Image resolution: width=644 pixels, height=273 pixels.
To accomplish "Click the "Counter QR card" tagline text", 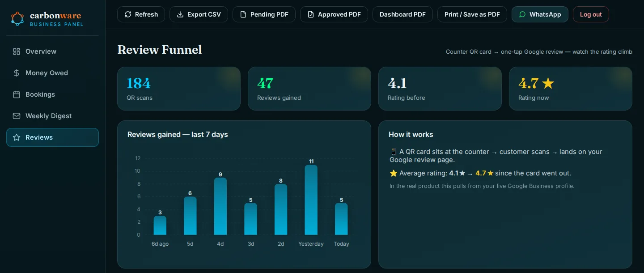I will coord(539,52).
